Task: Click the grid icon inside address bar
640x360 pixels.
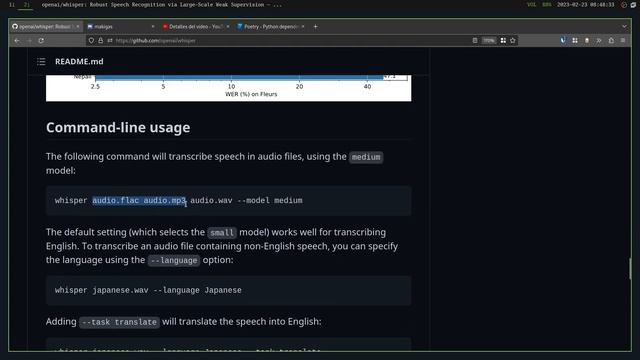Action: pos(503,40)
